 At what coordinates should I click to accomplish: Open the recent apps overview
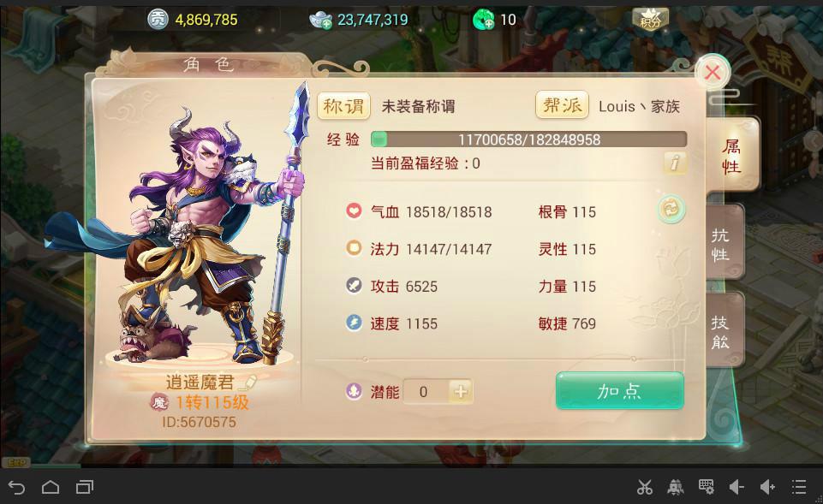(85, 487)
